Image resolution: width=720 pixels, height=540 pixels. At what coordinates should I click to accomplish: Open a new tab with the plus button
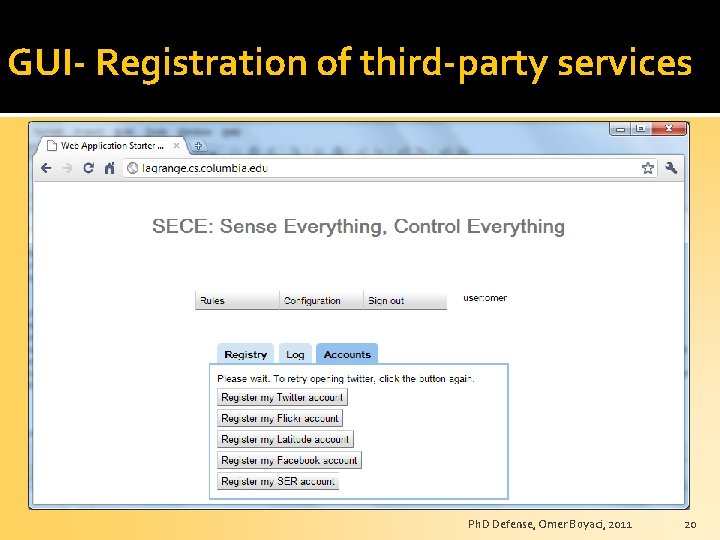[198, 146]
